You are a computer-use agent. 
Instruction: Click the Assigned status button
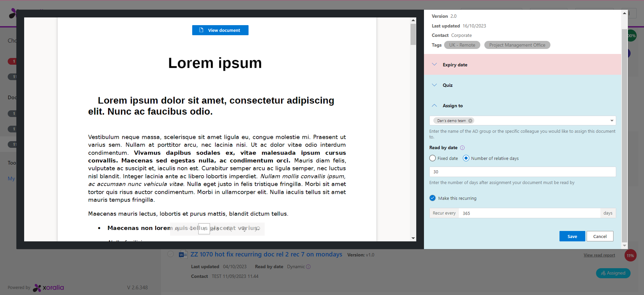tap(613, 273)
